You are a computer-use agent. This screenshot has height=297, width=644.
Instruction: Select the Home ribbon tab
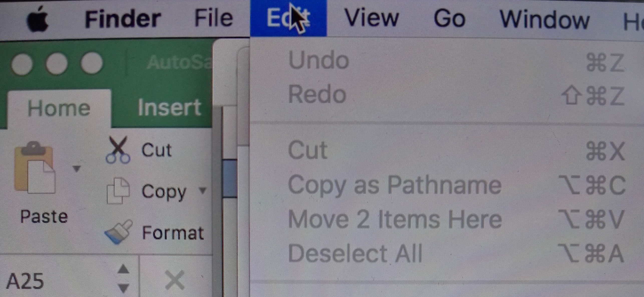coord(59,108)
